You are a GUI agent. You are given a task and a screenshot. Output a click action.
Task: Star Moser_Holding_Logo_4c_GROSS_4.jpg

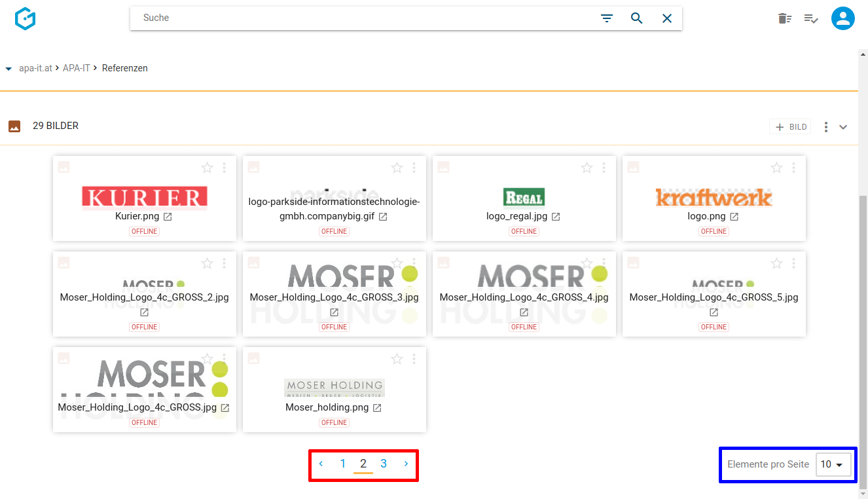coord(587,263)
